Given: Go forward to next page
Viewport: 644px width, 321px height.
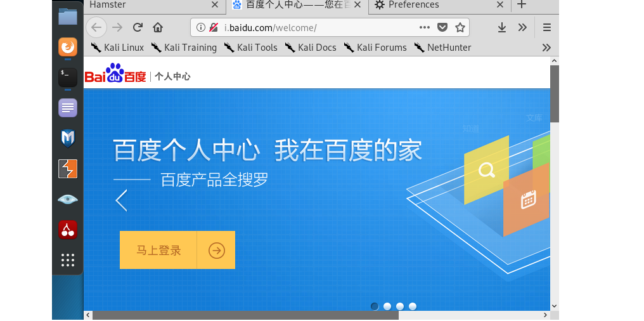Looking at the screenshot, I should pyautogui.click(x=117, y=27).
